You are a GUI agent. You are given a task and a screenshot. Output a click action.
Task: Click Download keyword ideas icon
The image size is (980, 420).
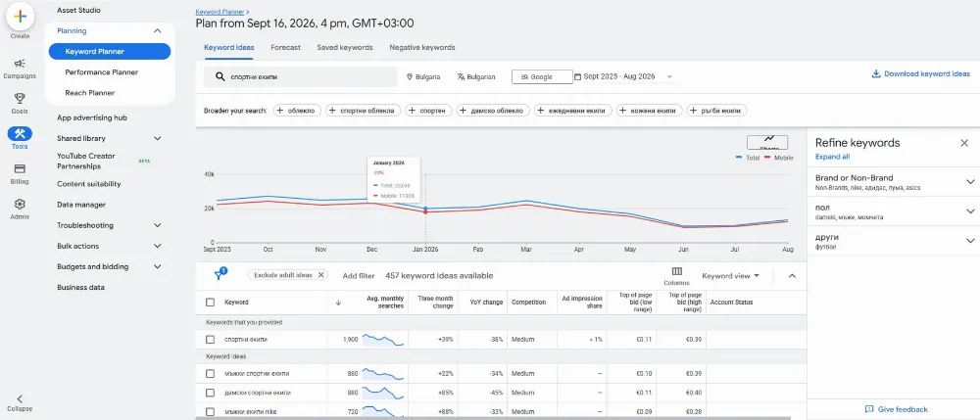tap(875, 73)
